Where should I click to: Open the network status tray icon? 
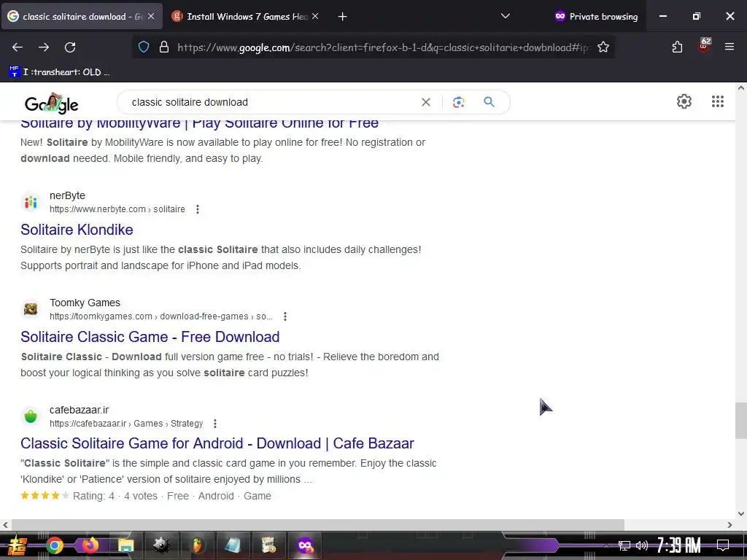point(624,545)
